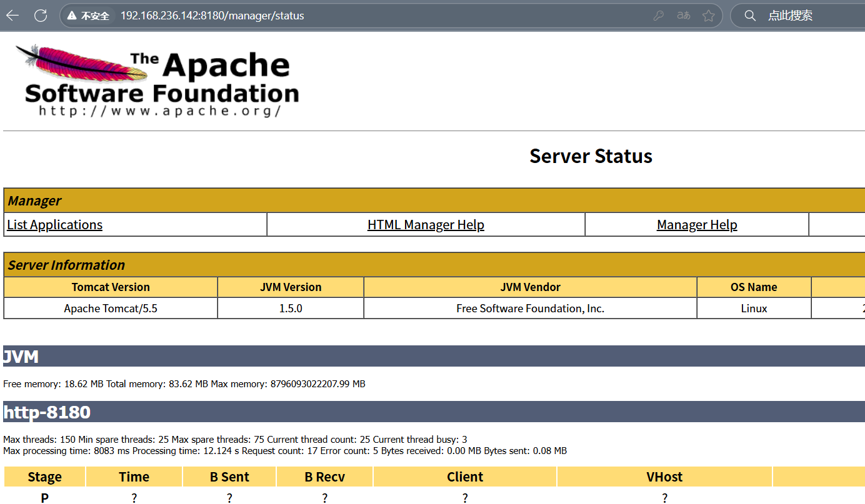Image resolution: width=865 pixels, height=504 pixels.
Task: Translate the page using the translate icon
Action: 684,16
